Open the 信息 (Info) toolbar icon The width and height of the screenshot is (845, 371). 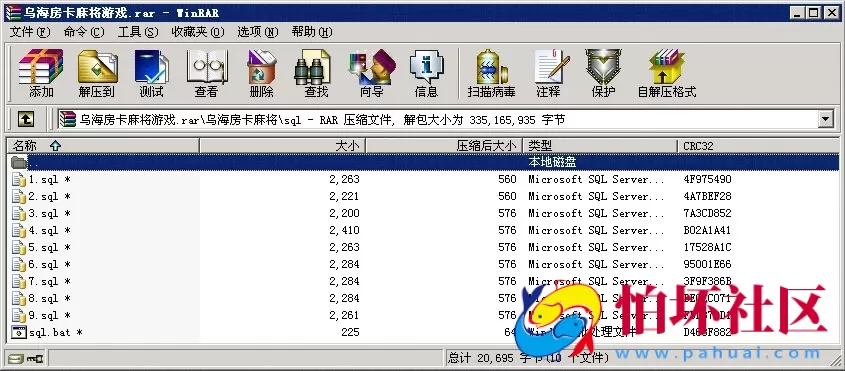(426, 73)
